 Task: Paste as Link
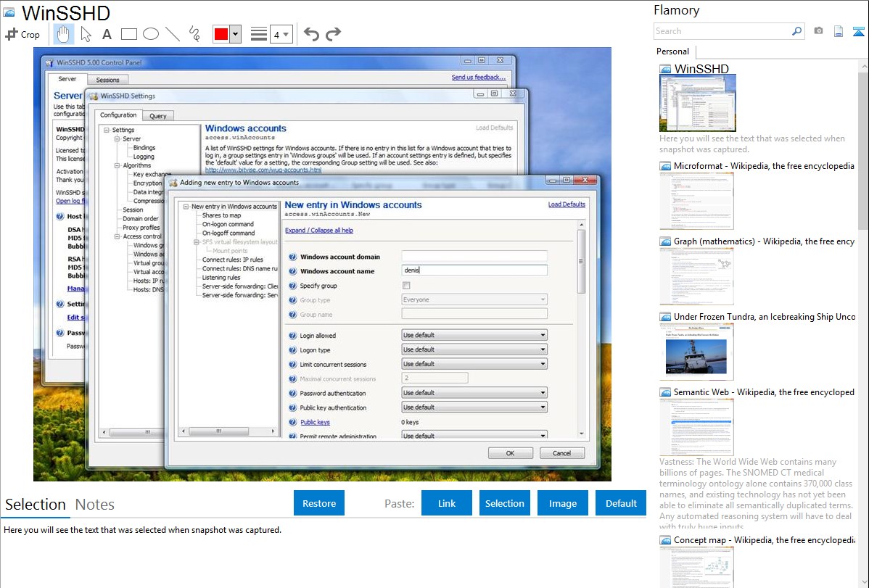point(447,503)
